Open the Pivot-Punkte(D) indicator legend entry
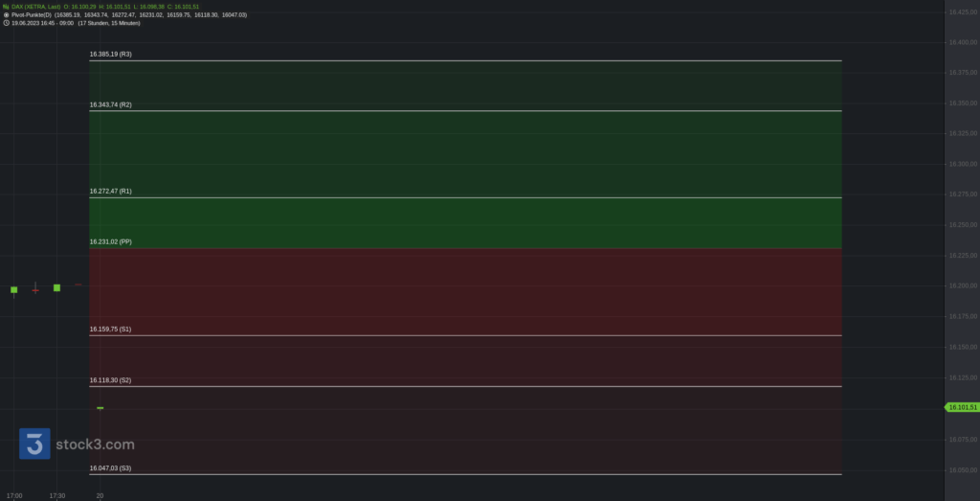Screen dimensions: 980x501 [32, 14]
